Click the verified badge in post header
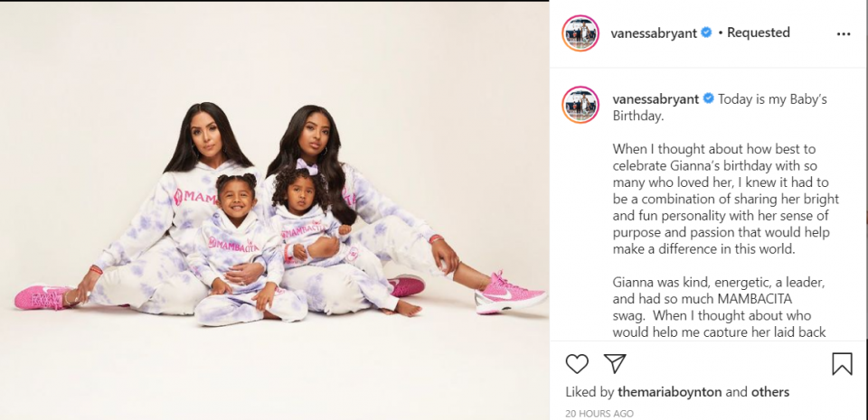This screenshot has width=868, height=420. click(706, 33)
